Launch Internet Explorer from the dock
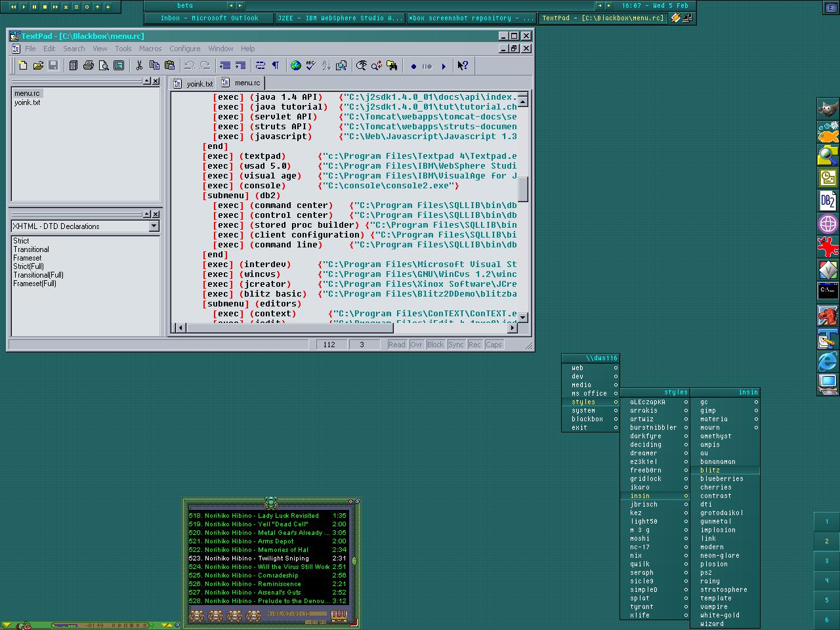The height and width of the screenshot is (630, 840). pos(828,360)
